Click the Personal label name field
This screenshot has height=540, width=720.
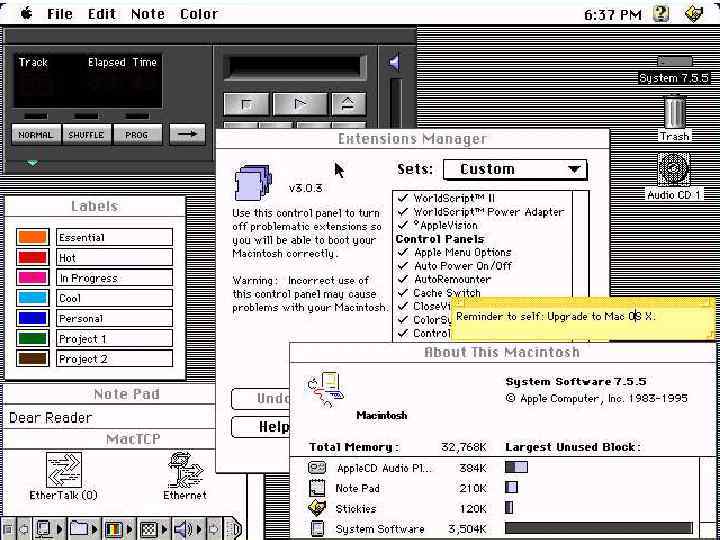[114, 318]
